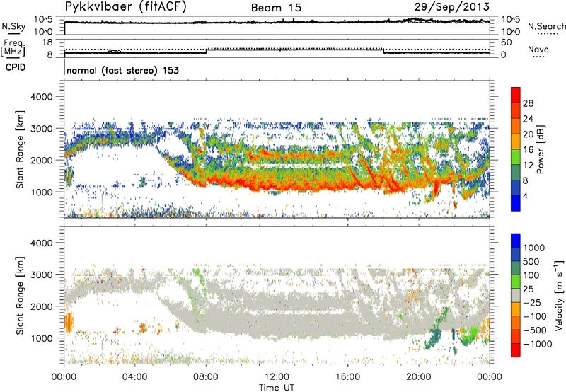This screenshot has width=566, height=392.
Task: Click the '04:00' time axis tick label
Action: [135, 377]
